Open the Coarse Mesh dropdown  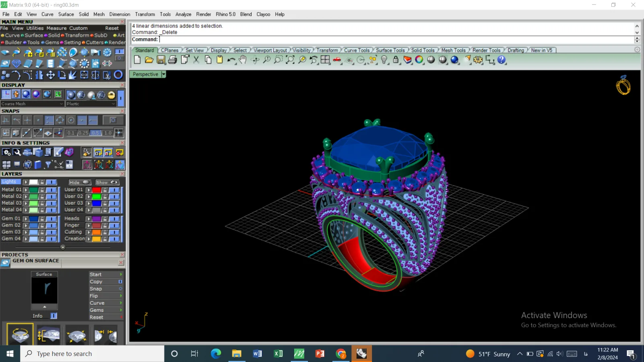point(32,104)
